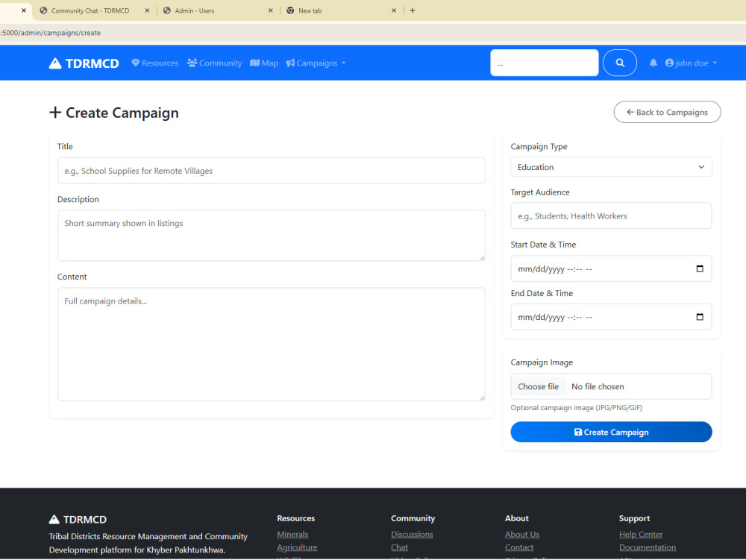Focus the Target Audience input field
The width and height of the screenshot is (746, 560).
tap(611, 215)
